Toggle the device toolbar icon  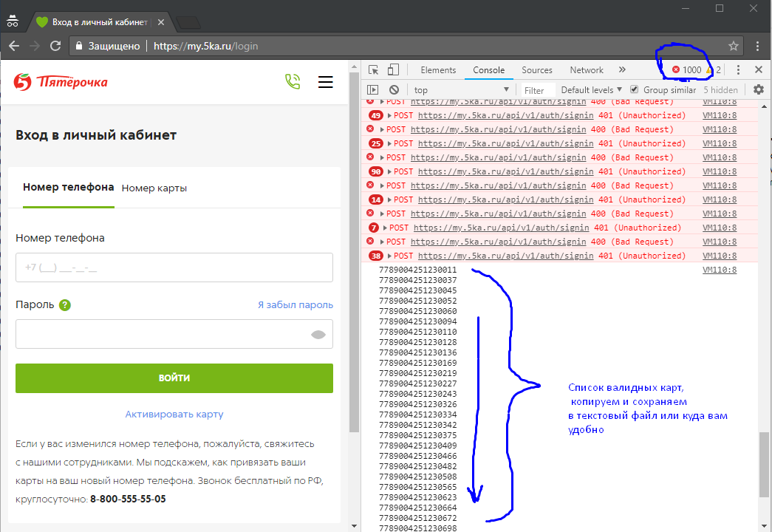point(393,70)
